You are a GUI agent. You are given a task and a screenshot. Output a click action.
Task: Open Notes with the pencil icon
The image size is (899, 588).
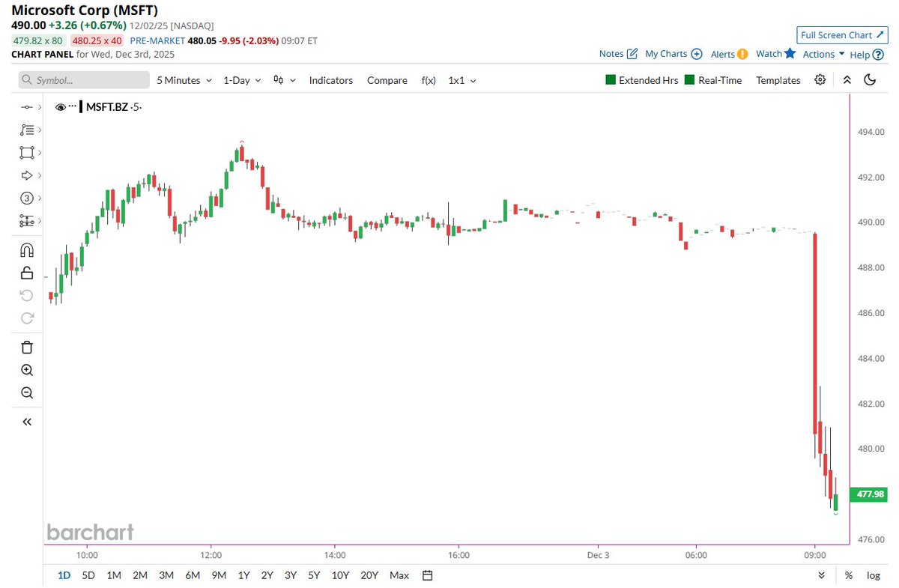619,54
